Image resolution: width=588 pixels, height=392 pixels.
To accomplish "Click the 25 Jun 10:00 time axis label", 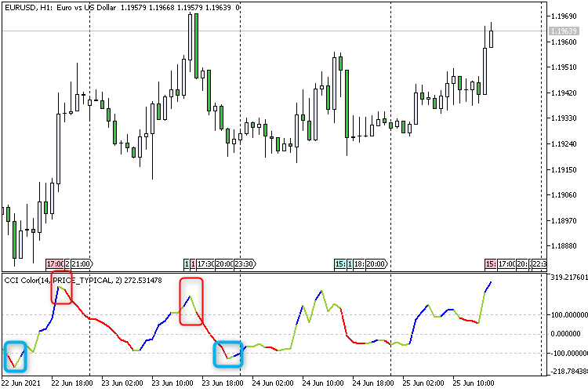I will (x=474, y=383).
